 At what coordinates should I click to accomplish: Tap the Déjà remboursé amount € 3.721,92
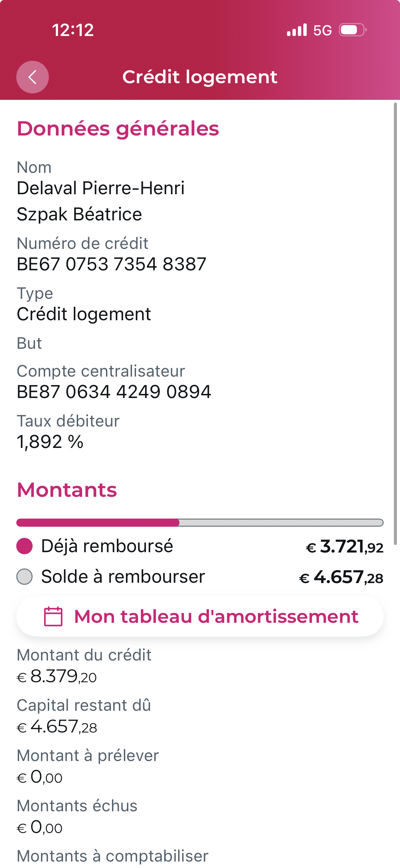click(345, 546)
